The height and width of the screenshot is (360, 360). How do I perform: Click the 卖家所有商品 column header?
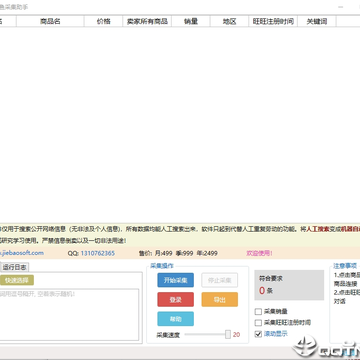147,22
